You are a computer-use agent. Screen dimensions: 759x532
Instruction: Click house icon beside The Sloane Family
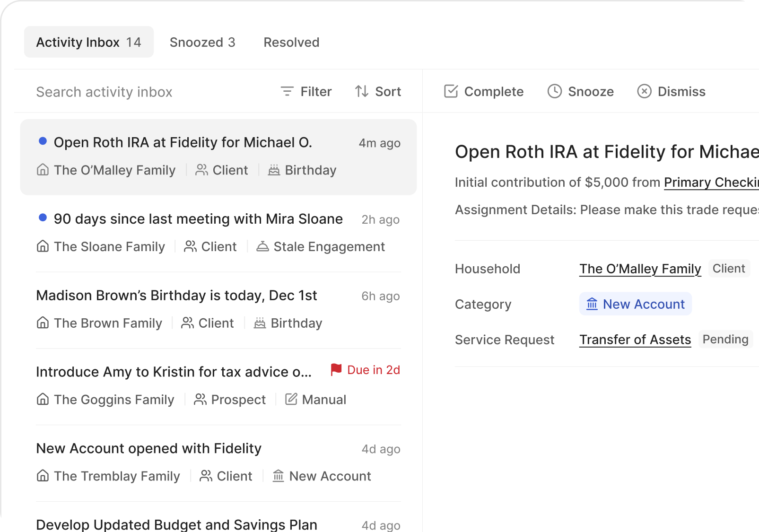pos(43,246)
